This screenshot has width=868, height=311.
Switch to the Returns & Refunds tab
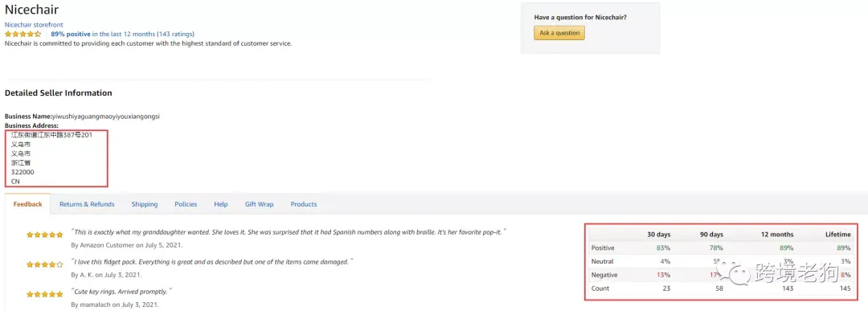87,204
